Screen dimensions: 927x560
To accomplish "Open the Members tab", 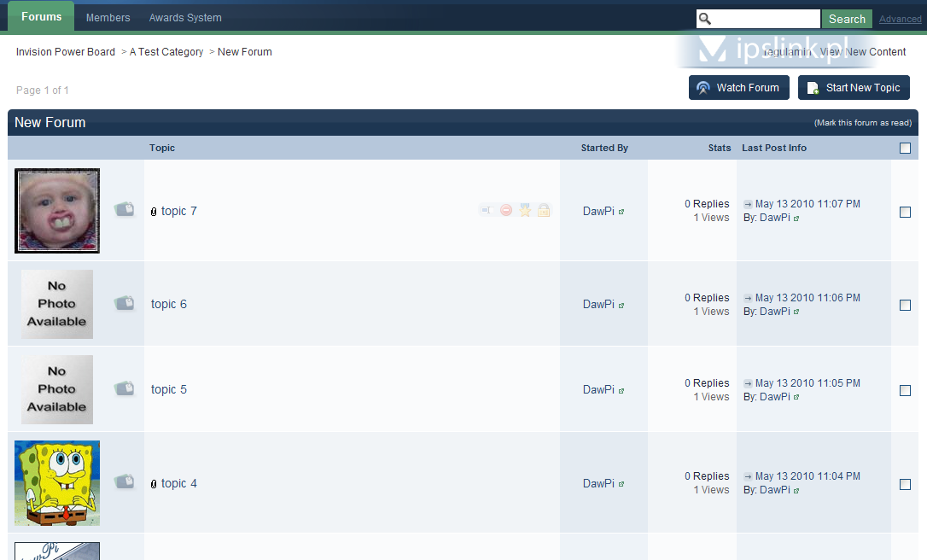I will [x=108, y=18].
